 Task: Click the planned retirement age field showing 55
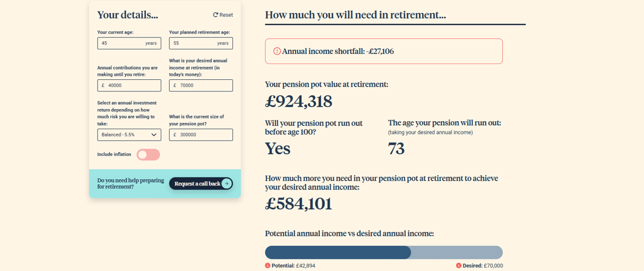(201, 43)
